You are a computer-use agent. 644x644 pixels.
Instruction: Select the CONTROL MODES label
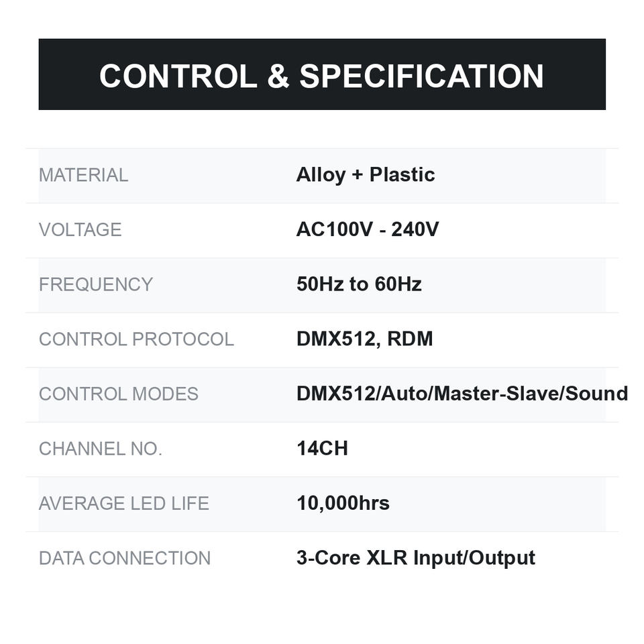click(119, 394)
